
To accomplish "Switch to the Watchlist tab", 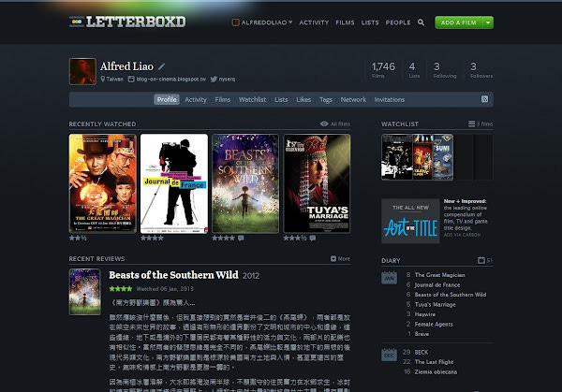I will click(252, 99).
